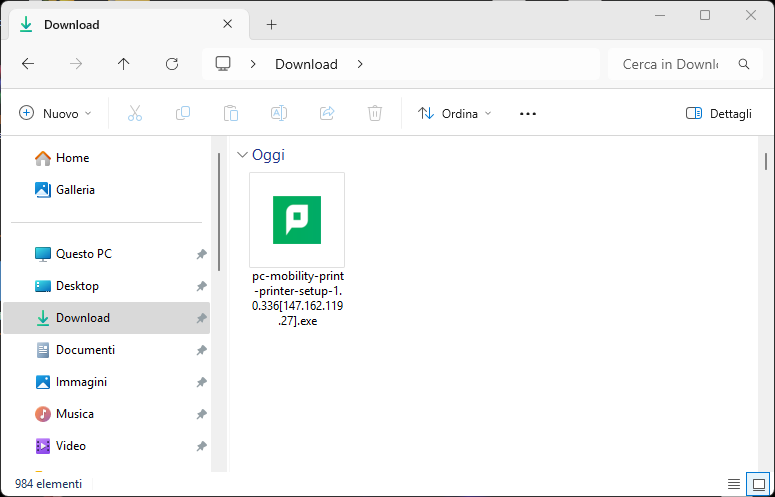Click the Paste clipboard icon
This screenshot has width=775, height=497.
pyautogui.click(x=231, y=114)
